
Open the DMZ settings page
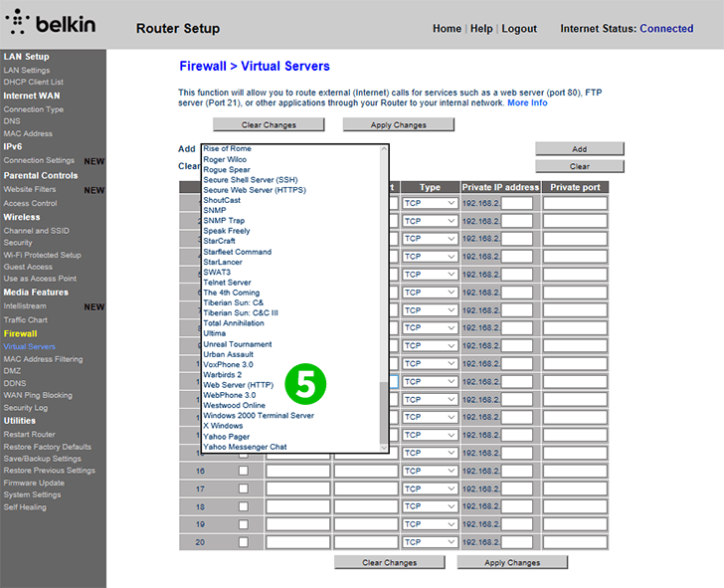pyautogui.click(x=12, y=371)
